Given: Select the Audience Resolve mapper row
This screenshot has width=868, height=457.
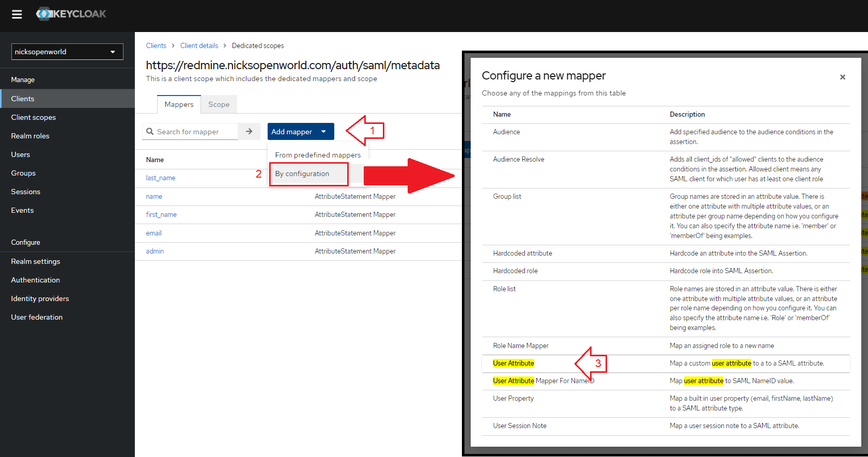Looking at the screenshot, I should 666,169.
